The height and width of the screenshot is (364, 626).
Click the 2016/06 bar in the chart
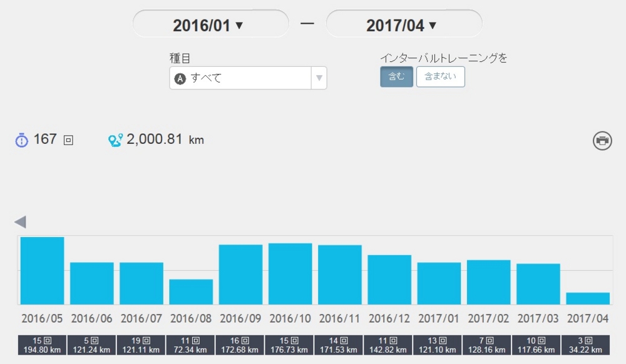(x=92, y=283)
